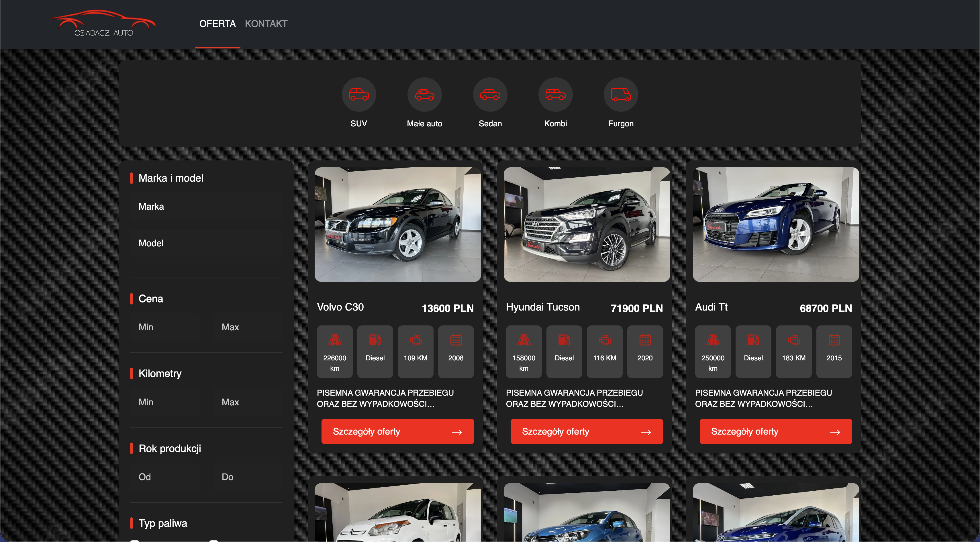Focus the Cena Min price field

(x=164, y=327)
